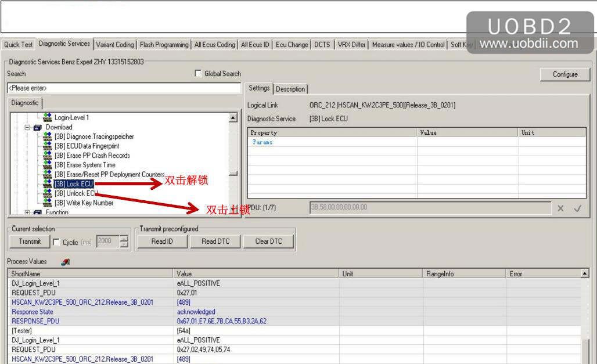The width and height of the screenshot is (597, 364).
Task: Increase cyclic interval with stepper up
Action: tap(124, 239)
